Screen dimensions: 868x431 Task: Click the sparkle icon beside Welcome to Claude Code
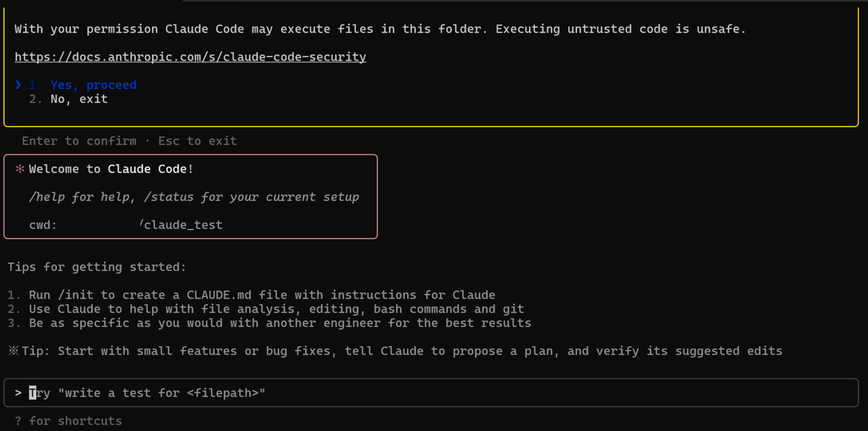tap(20, 168)
